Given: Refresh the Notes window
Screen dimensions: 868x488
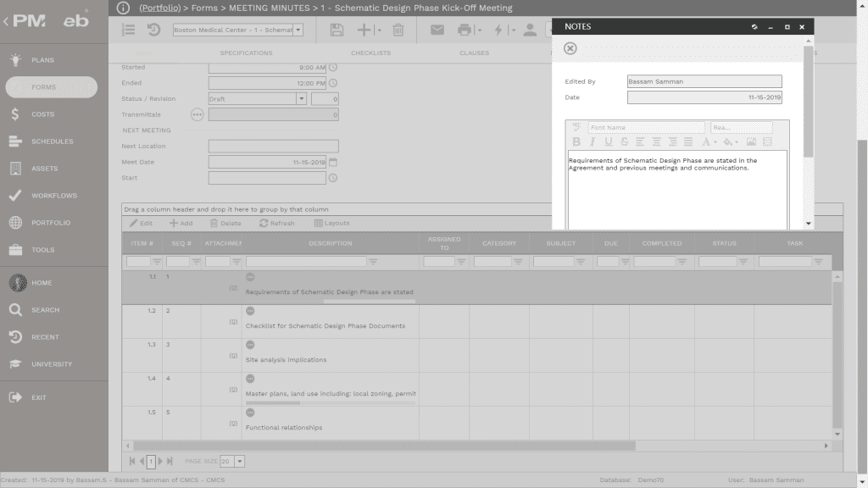Looking at the screenshot, I should coord(754,26).
